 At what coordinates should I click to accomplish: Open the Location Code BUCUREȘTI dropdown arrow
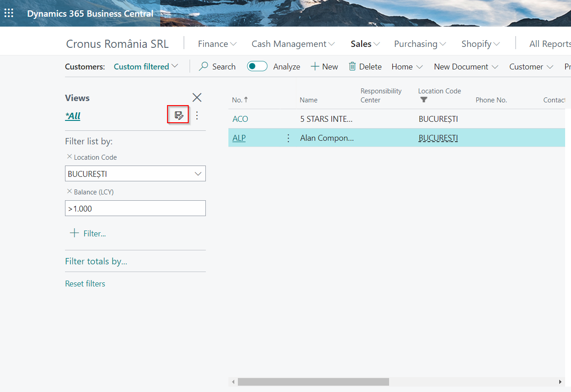coord(198,174)
